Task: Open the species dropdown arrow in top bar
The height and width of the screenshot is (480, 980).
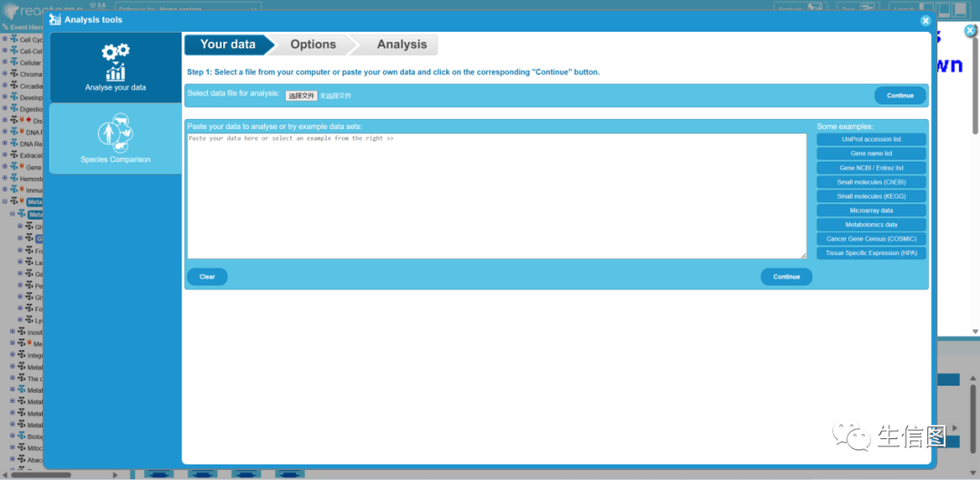Action: tap(254, 9)
